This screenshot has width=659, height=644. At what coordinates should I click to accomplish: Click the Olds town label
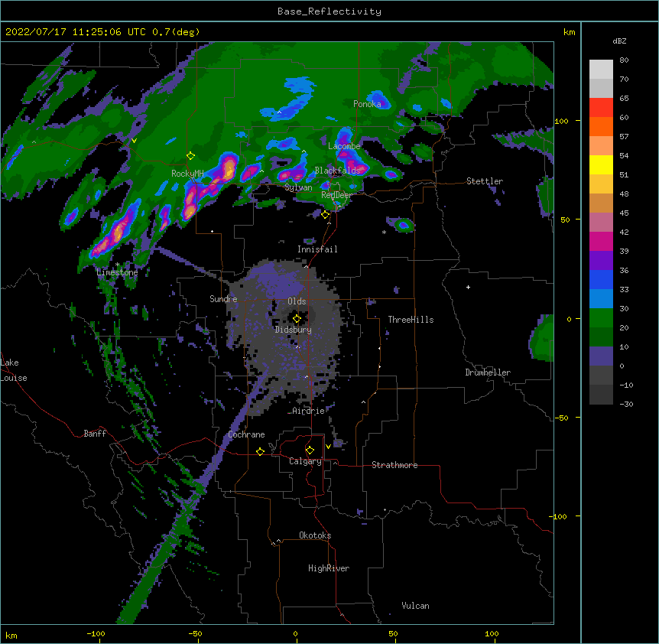tap(297, 301)
